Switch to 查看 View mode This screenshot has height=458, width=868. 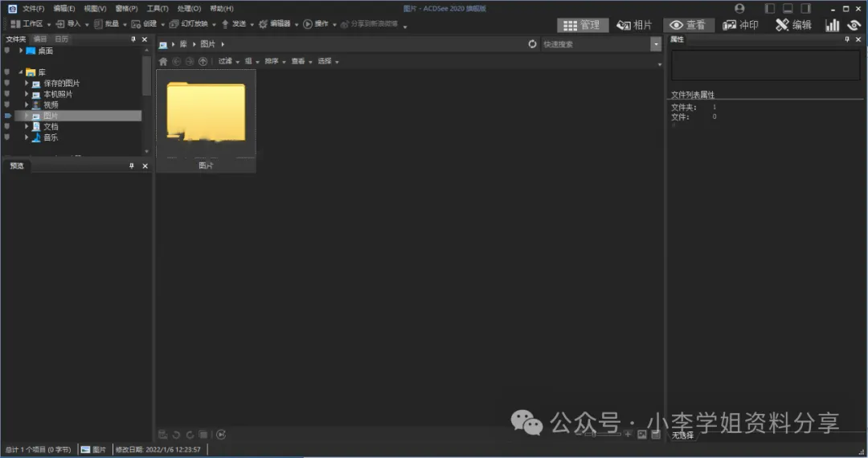[x=688, y=25]
